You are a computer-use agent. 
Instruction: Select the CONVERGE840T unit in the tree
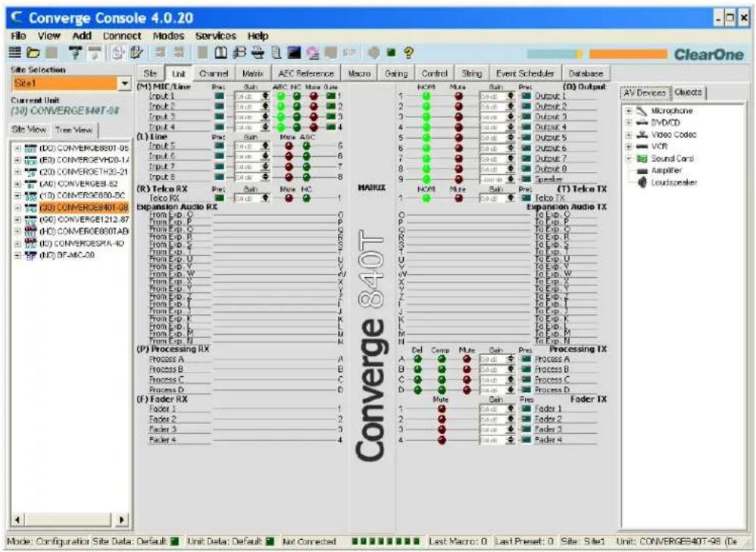[84, 207]
